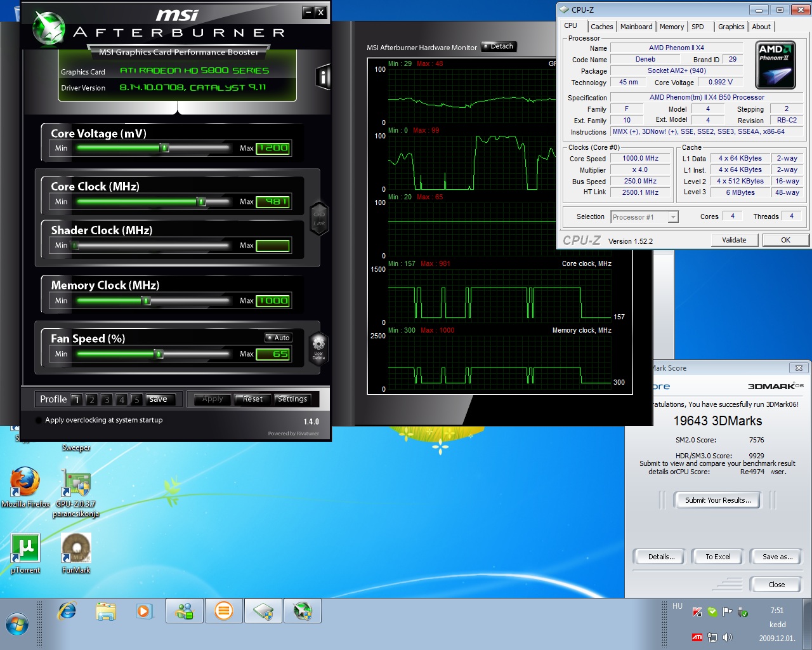Click the CPU-Z title bar icon

(x=565, y=10)
